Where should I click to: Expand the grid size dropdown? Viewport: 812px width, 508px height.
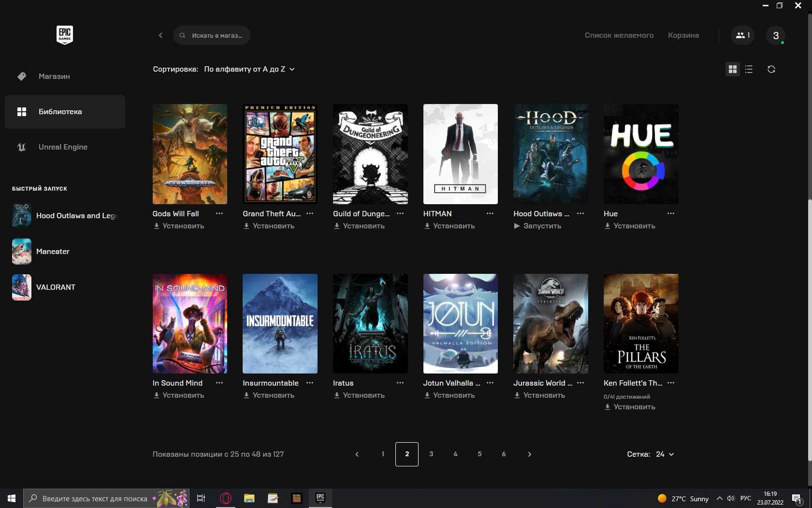click(x=665, y=454)
